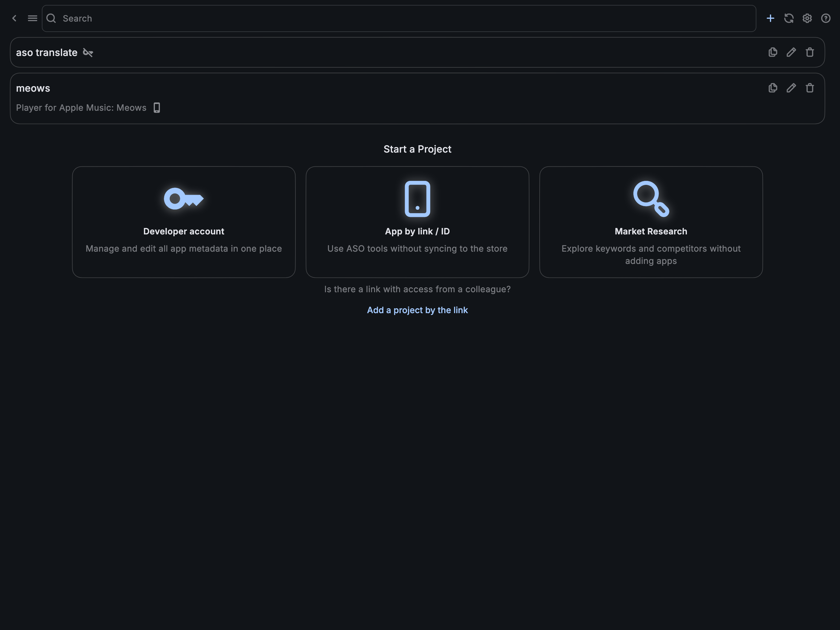Click the back arrow icon
Image resolution: width=840 pixels, height=630 pixels.
point(14,18)
